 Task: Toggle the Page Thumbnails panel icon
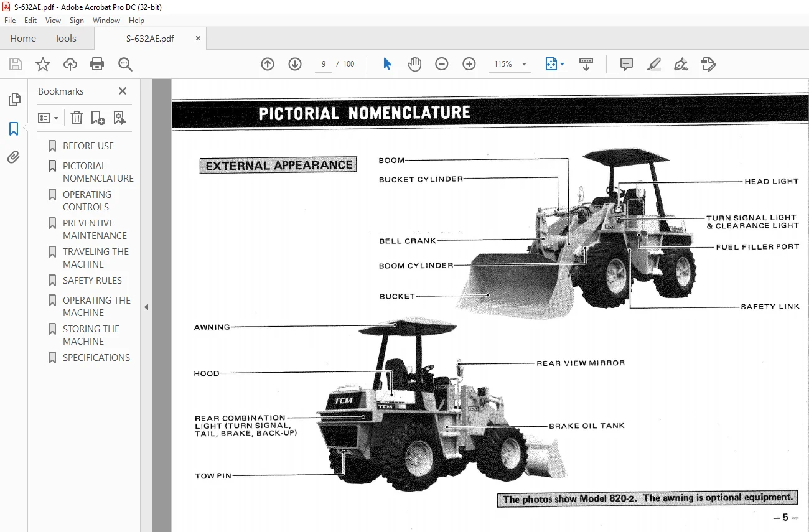[14, 100]
